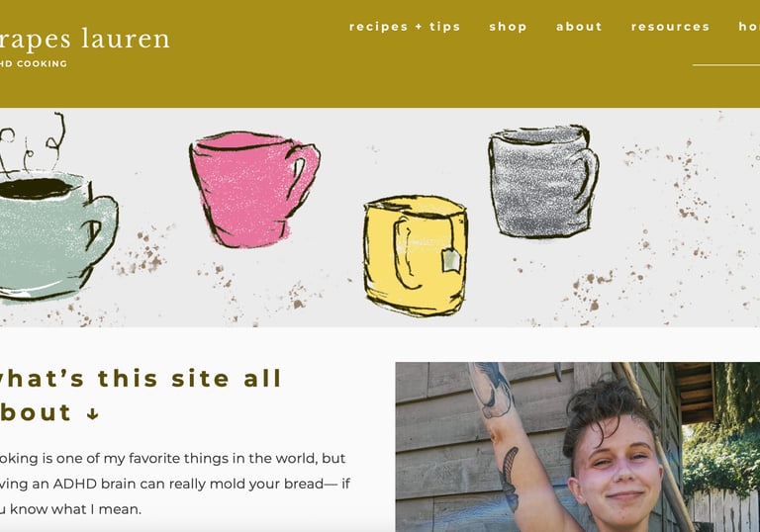Viewport: 760px width, 532px height.
Task: Open the photo of smiling person
Action: click(578, 447)
